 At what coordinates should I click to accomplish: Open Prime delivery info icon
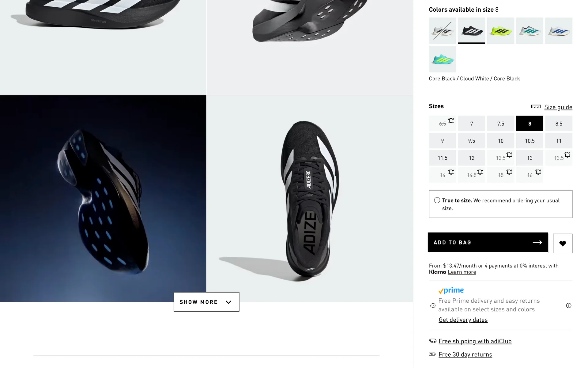pos(568,305)
